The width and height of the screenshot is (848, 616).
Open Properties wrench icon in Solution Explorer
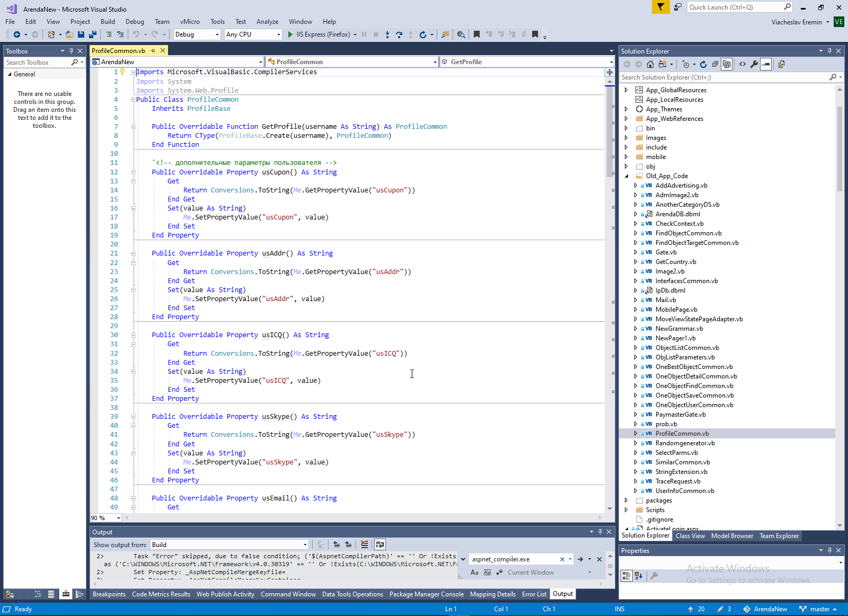pyautogui.click(x=754, y=64)
